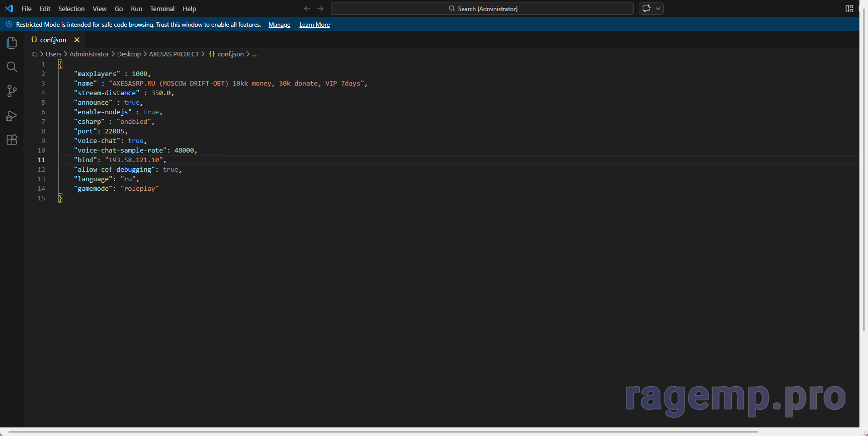This screenshot has height=436, width=868.
Task: Open Source Control view
Action: tap(12, 91)
